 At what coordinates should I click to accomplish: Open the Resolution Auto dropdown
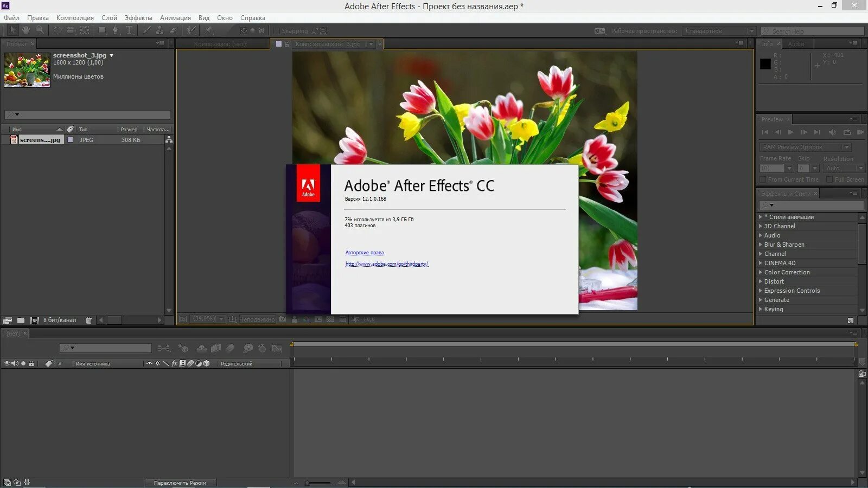click(x=844, y=168)
